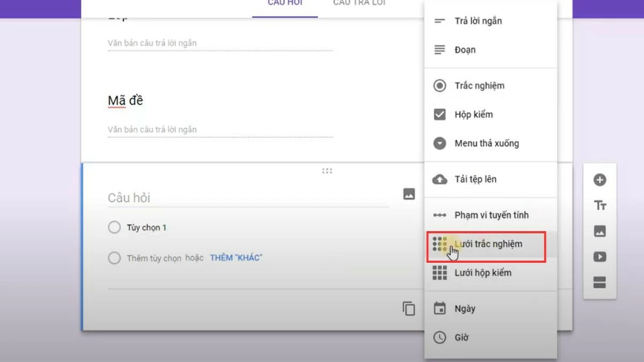Switch to the Câu trả lời tab
This screenshot has width=644, height=362.
358,3
